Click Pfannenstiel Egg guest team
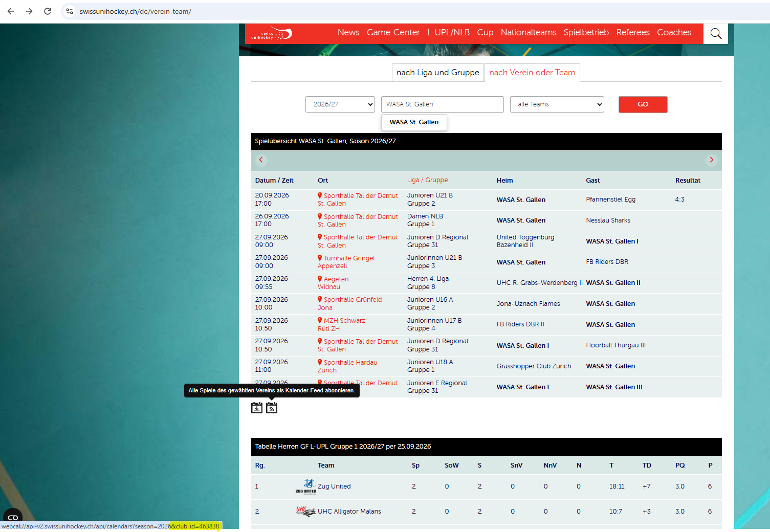 click(x=610, y=199)
